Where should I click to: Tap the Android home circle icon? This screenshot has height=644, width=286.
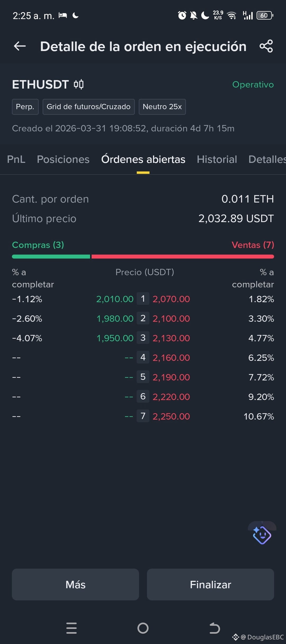143,628
